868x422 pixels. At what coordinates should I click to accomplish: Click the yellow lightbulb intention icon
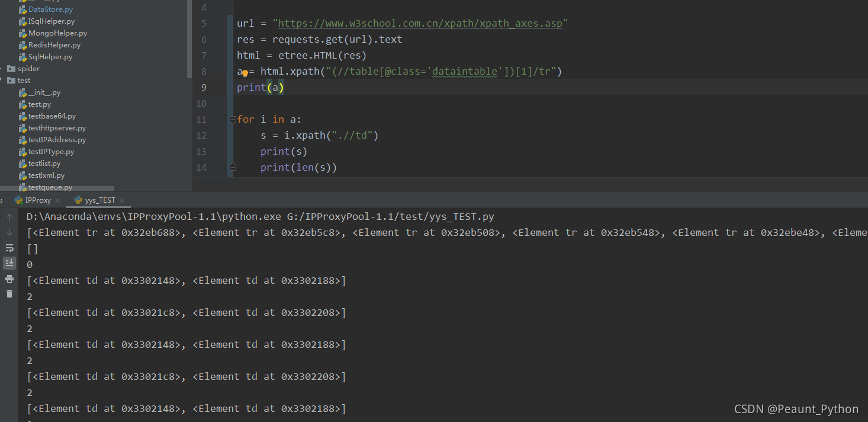(245, 73)
